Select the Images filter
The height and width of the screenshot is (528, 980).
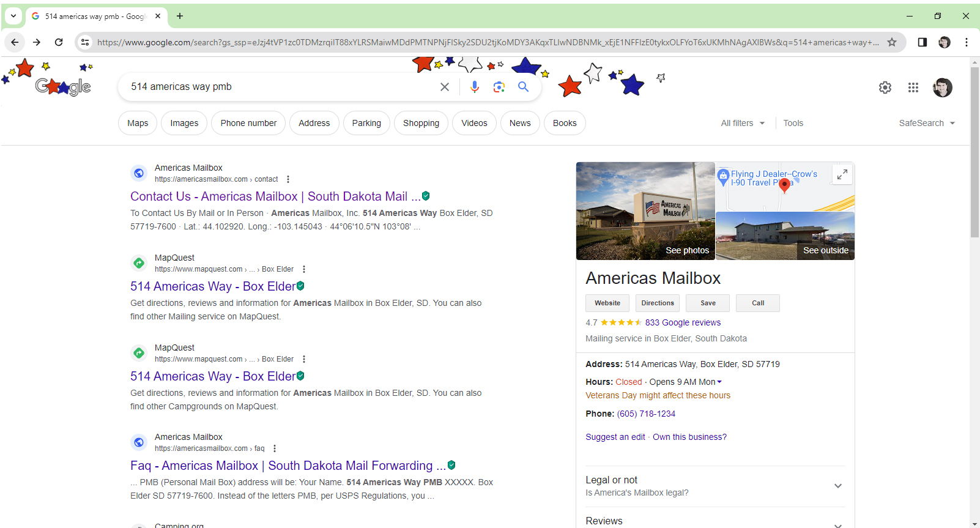pyautogui.click(x=184, y=123)
